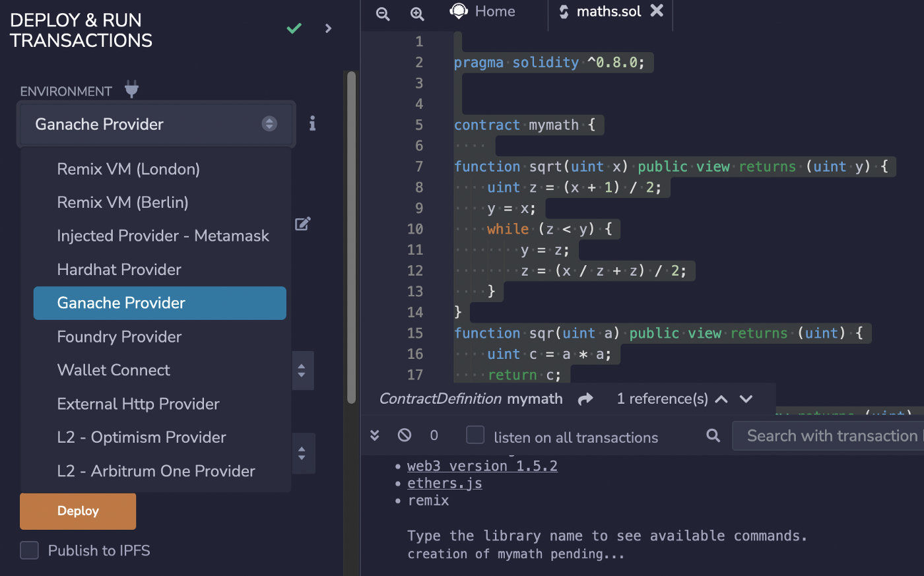Click the terminal search magnifier icon
Screen dimensions: 924x576
click(x=713, y=435)
